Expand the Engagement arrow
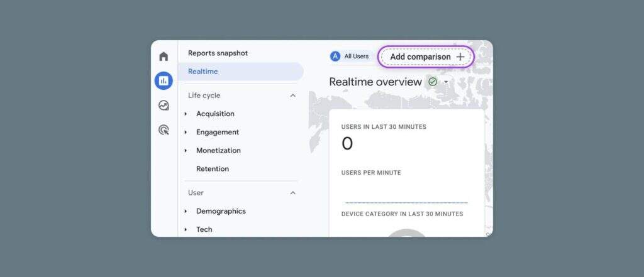Screen dimensions: 644x277 pos(186,133)
